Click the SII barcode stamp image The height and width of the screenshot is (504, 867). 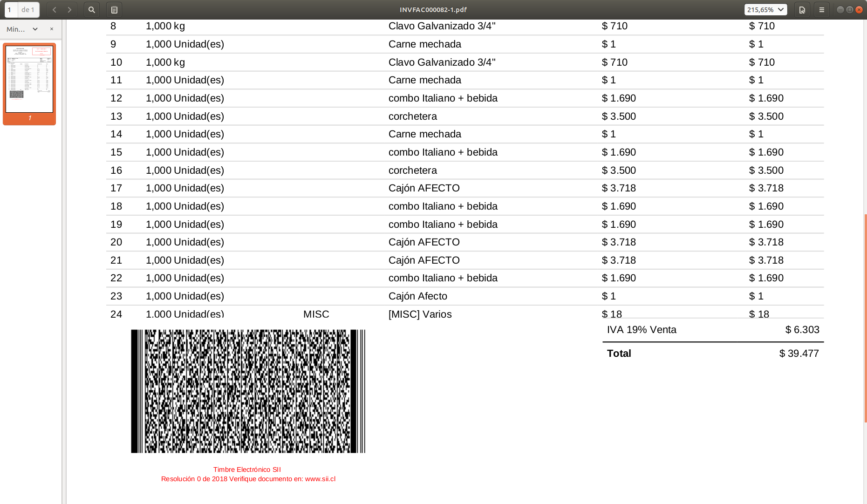click(248, 391)
